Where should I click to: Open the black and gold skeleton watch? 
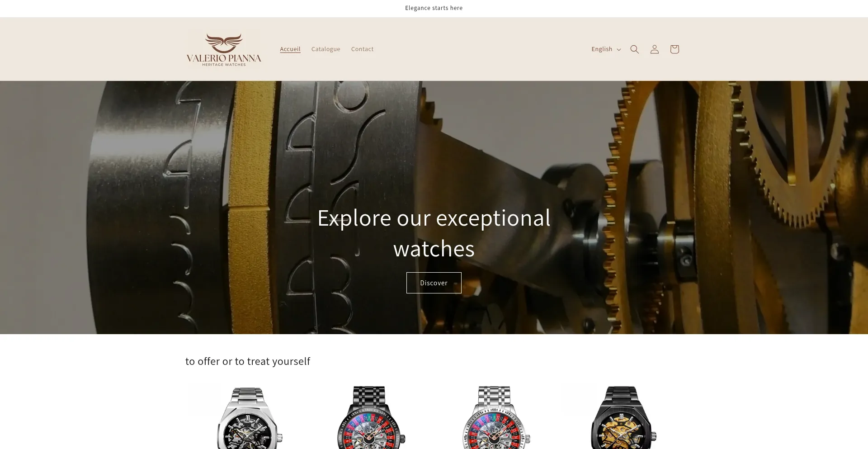coord(622,417)
